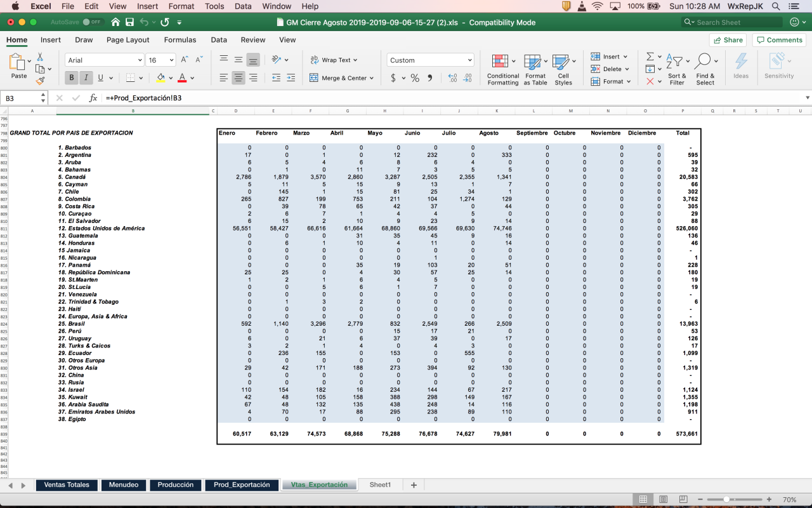Viewport: 812px width, 508px height.
Task: Open Conditional Formatting
Action: click(503, 70)
